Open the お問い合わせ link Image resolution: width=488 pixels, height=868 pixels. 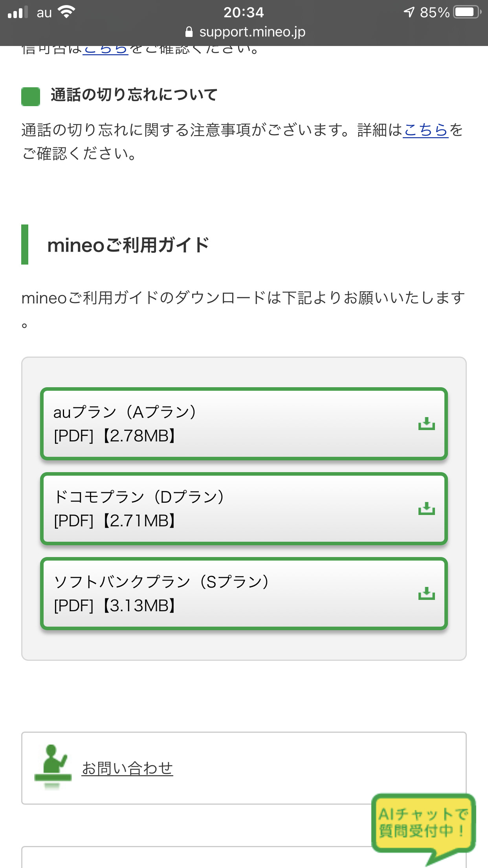coord(127,768)
